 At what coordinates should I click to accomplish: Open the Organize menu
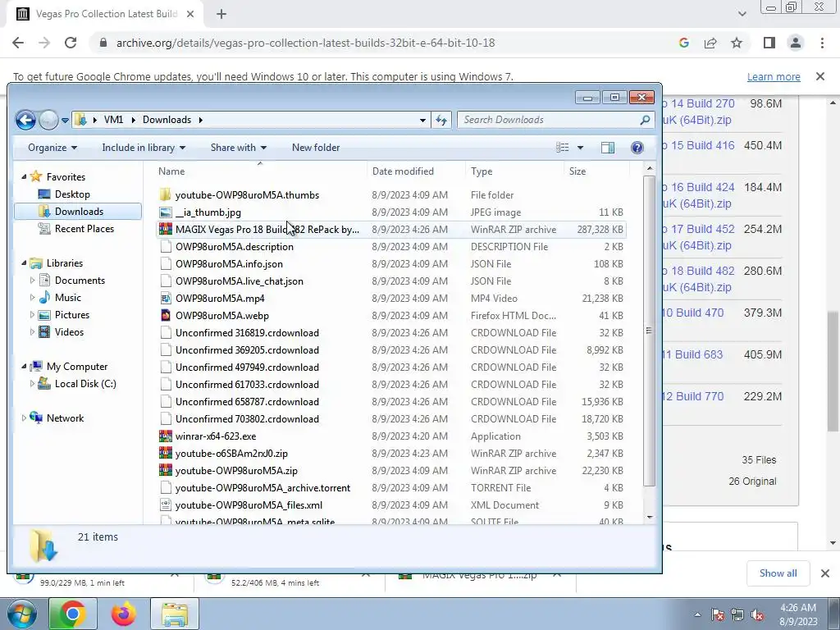52,148
